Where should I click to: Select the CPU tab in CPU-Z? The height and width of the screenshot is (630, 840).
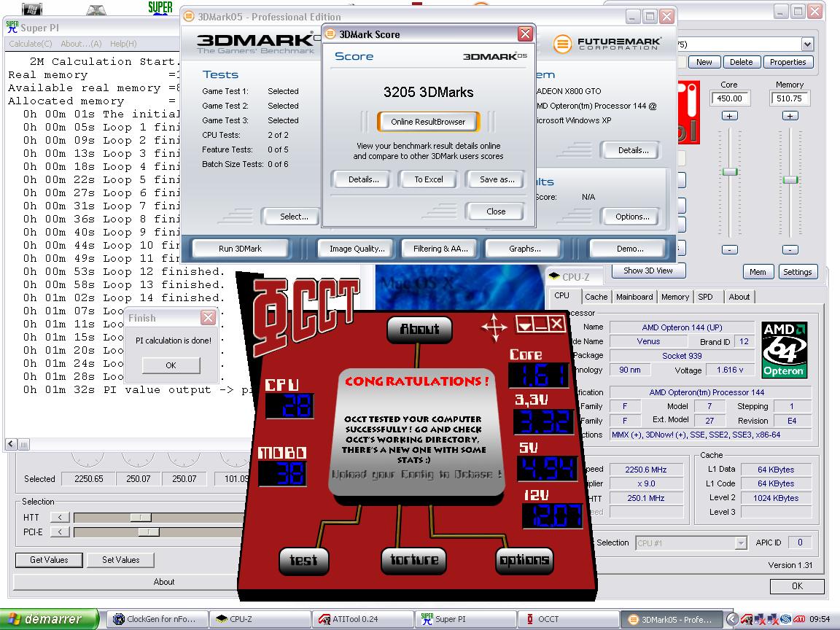[x=562, y=296]
